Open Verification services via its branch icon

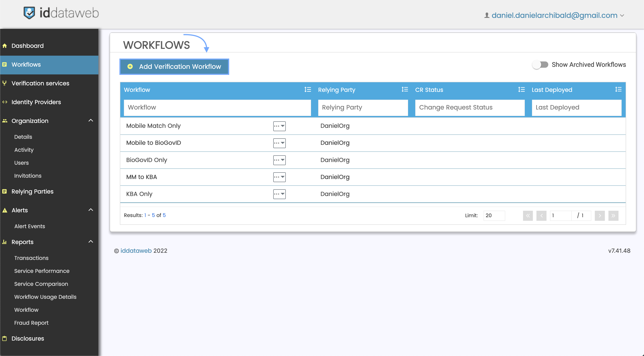point(5,83)
